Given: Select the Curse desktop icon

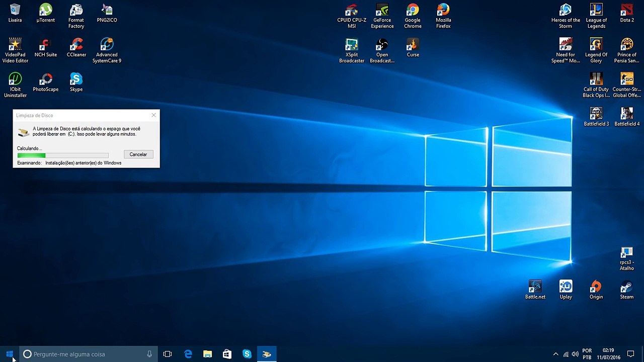Looking at the screenshot, I should point(413,48).
